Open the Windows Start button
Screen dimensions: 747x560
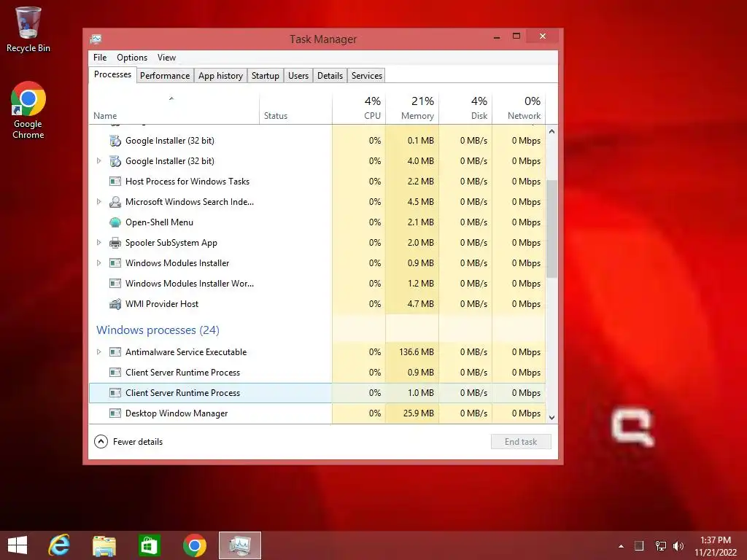click(18, 545)
